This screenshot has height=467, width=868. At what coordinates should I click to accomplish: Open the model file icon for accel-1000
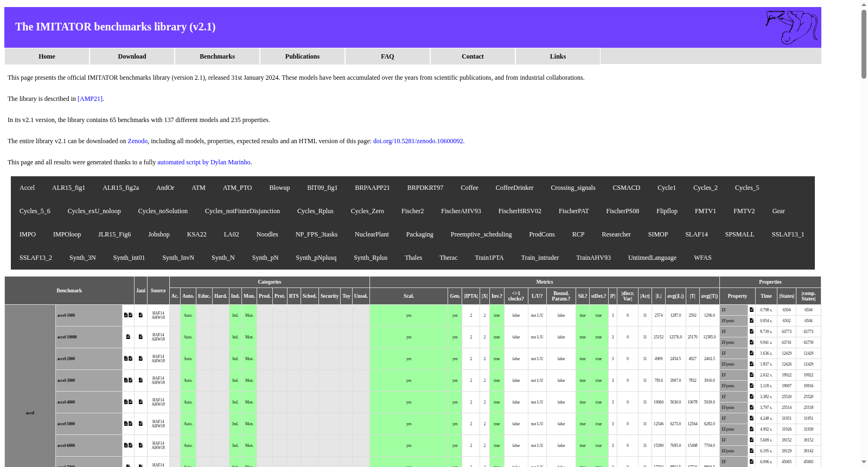point(131,315)
